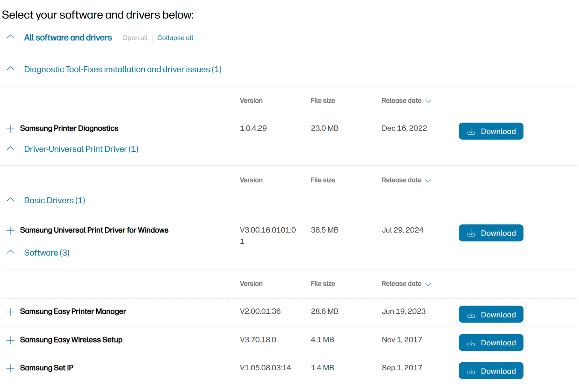The width and height of the screenshot is (579, 392).
Task: Open the All software and drivers heading link
Action: (68, 38)
